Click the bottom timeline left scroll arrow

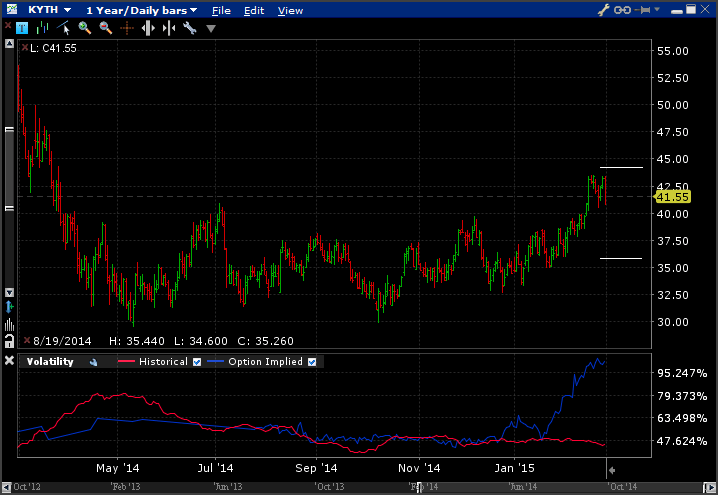(6, 488)
